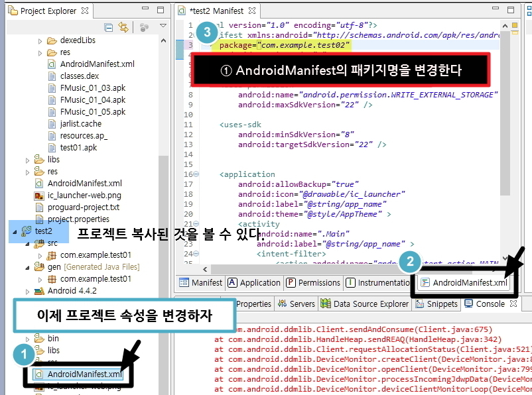Open the Properties view tab
Screen dimensions: 532x395
[253, 304]
